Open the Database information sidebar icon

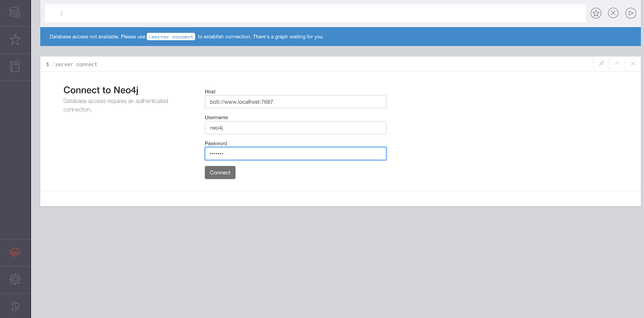tap(15, 12)
